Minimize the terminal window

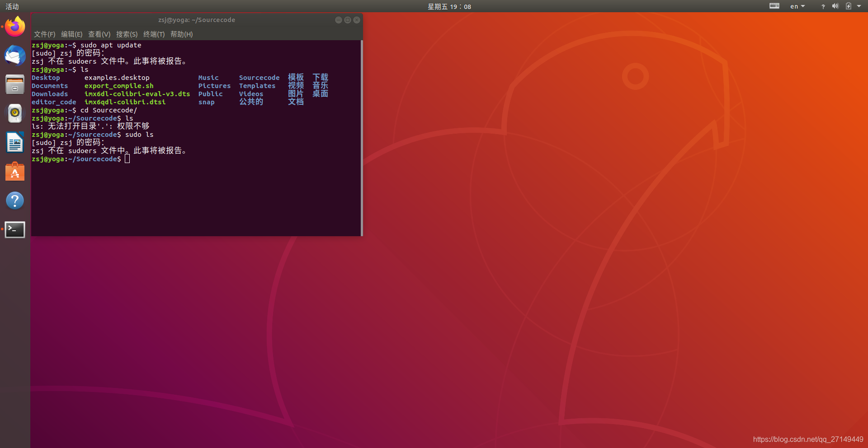tap(339, 20)
